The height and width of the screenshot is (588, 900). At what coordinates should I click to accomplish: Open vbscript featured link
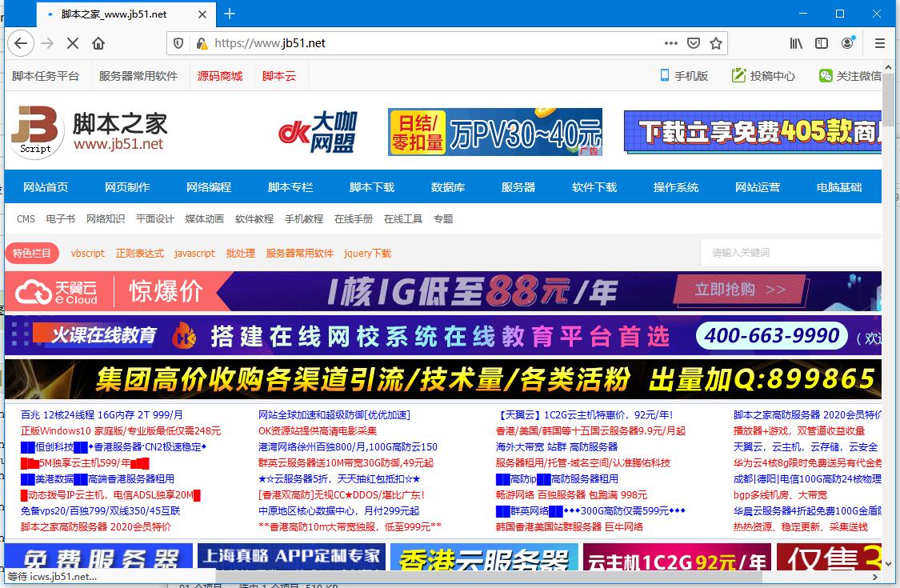click(x=88, y=254)
